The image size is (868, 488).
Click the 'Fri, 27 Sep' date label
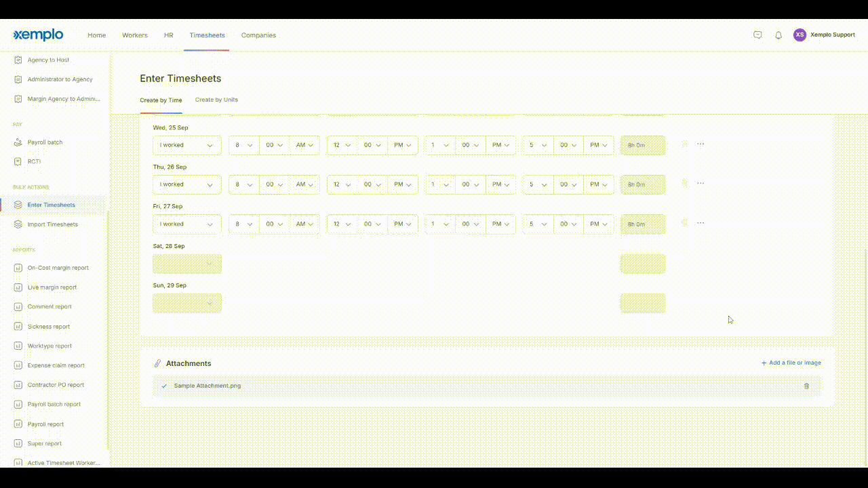[167, 206]
